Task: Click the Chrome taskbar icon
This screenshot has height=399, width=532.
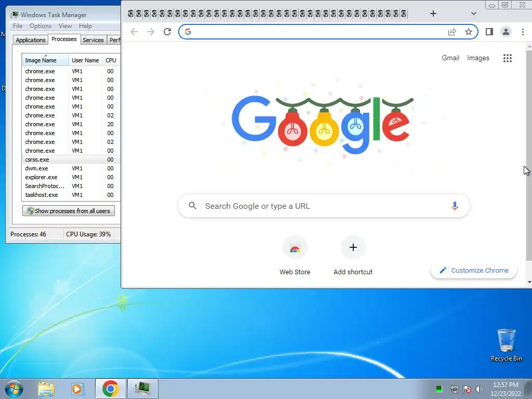Action: [111, 389]
